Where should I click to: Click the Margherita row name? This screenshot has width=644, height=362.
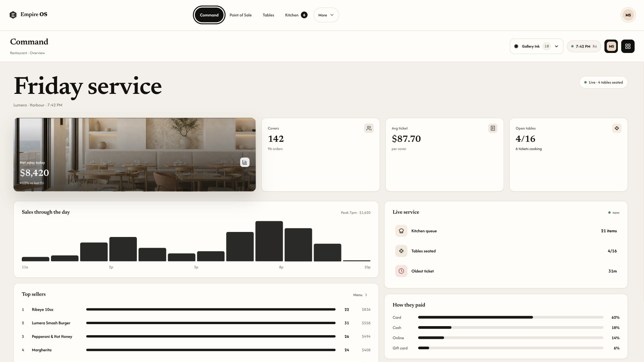click(42, 350)
